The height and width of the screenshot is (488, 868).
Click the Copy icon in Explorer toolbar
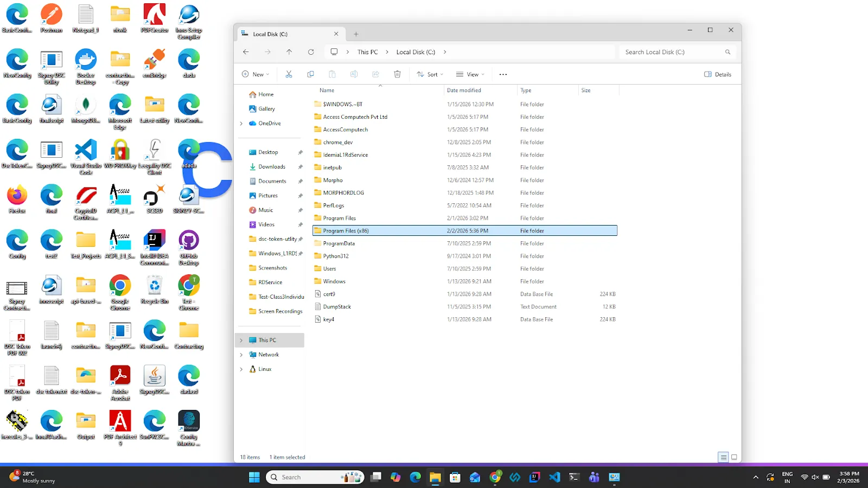point(310,74)
